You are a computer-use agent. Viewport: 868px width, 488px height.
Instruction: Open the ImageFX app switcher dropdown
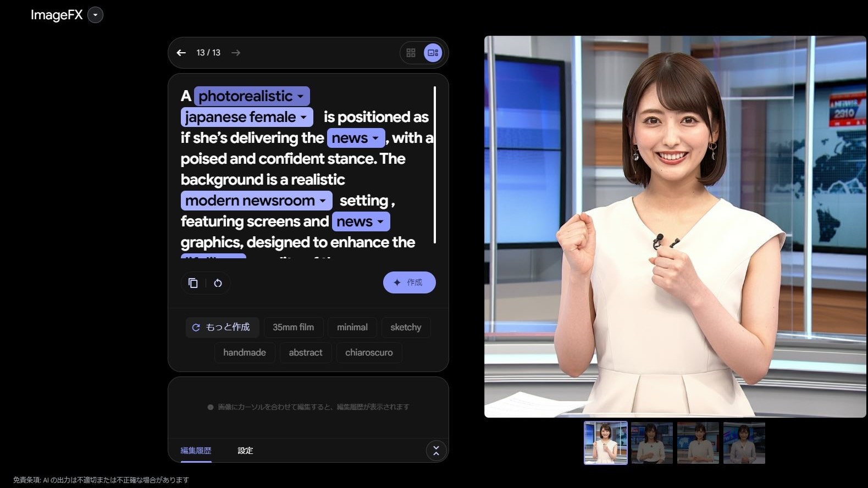[x=96, y=15]
